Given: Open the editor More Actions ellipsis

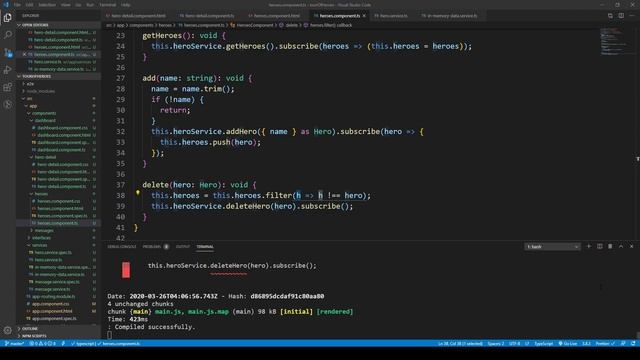Looking at the screenshot, I should [x=631, y=16].
